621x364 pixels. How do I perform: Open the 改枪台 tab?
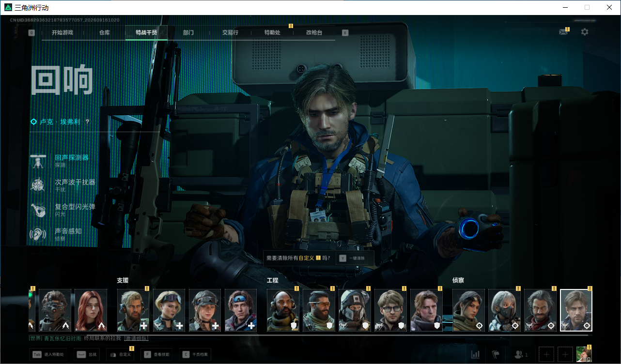tap(314, 32)
